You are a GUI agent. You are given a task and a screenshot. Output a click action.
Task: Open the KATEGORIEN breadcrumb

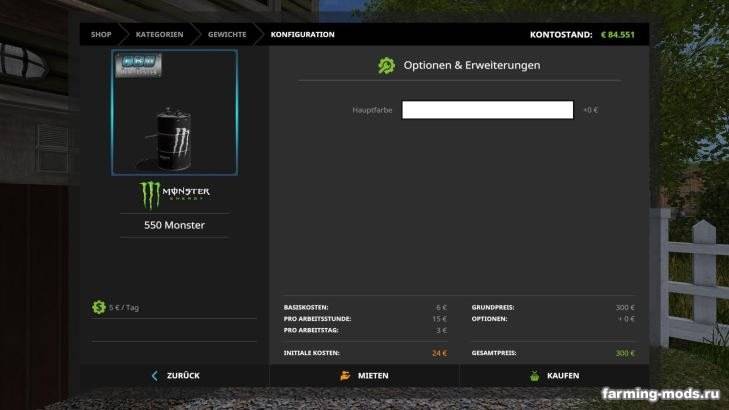click(x=159, y=34)
